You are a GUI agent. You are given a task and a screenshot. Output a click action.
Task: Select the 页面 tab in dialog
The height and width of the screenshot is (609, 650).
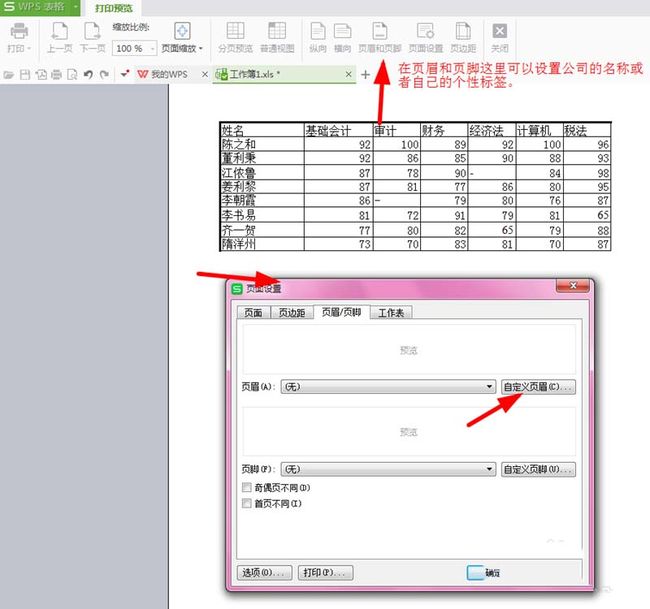[x=253, y=313]
